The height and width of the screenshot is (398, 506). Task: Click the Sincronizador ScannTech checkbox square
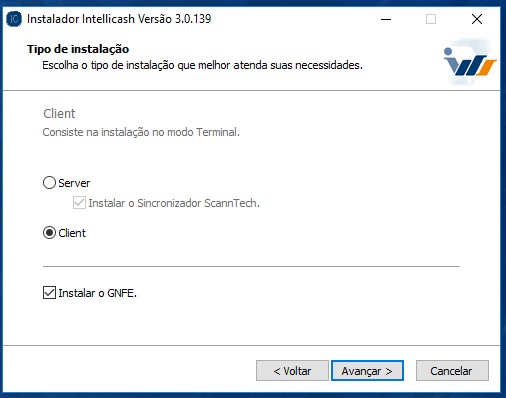click(79, 203)
